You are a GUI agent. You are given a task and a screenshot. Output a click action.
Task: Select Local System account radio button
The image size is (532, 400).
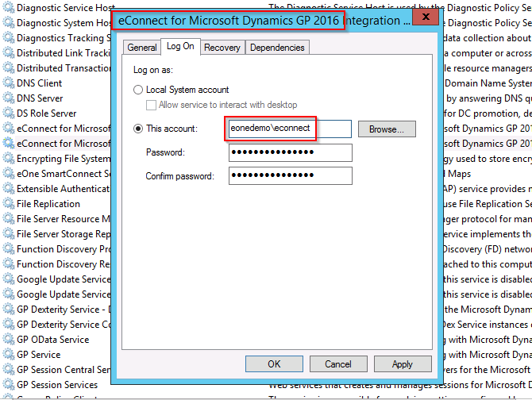coord(137,90)
